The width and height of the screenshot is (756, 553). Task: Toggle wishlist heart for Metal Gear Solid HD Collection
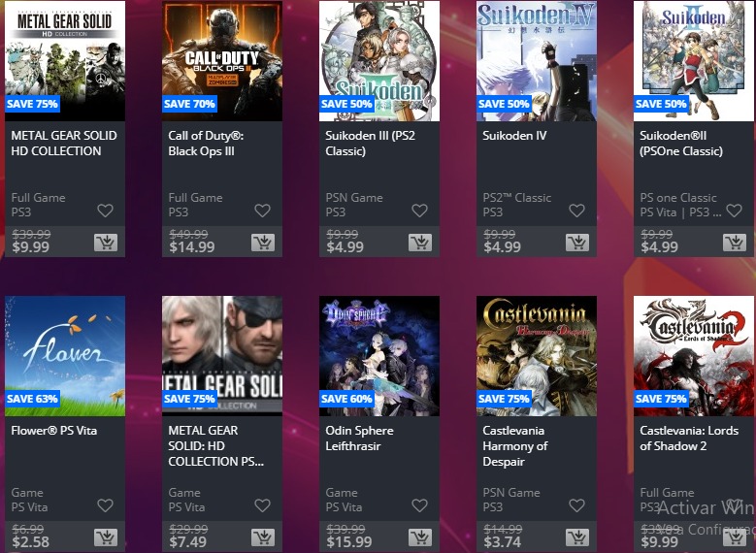(105, 211)
